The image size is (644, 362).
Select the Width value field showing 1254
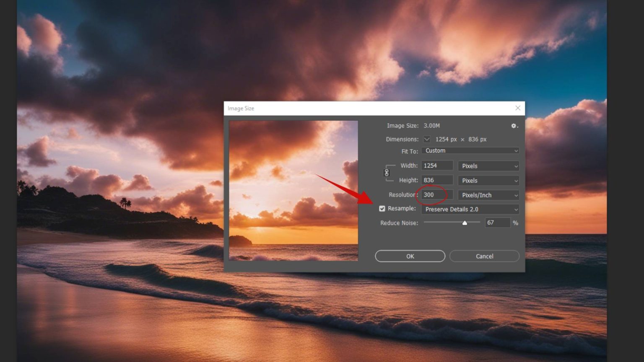click(x=437, y=165)
